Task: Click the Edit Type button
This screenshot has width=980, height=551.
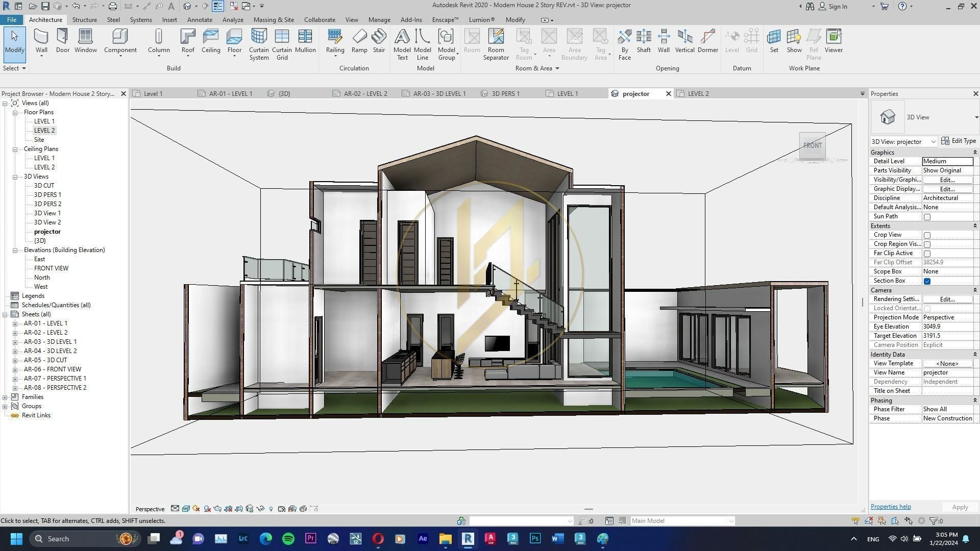Action: 959,141
